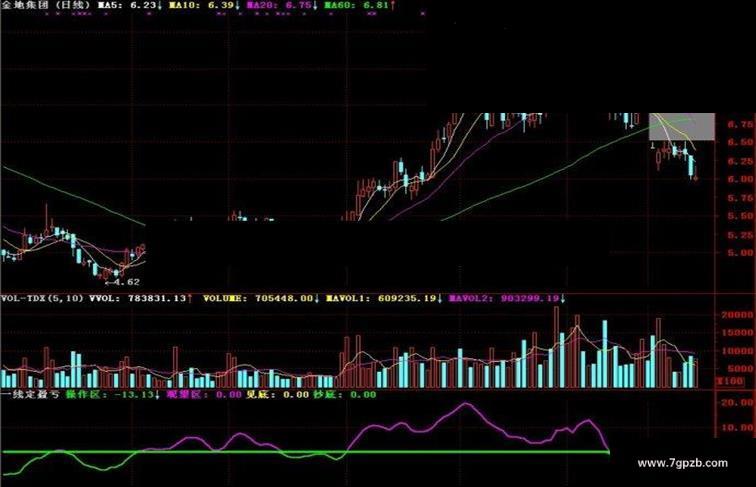
Task: Click the 6.50 price axis label
Action: tap(740, 142)
